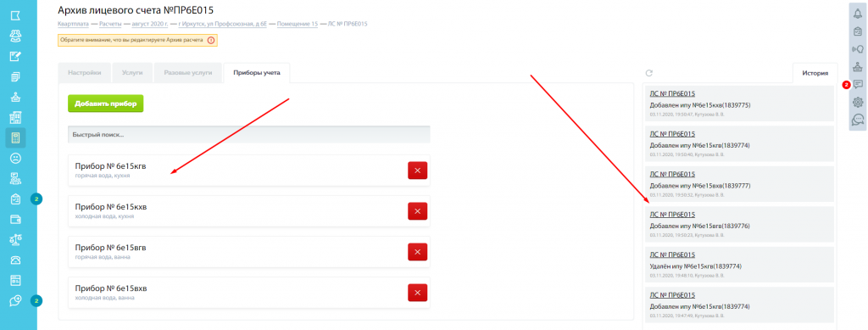Click the Добавить прибор button

(x=106, y=103)
